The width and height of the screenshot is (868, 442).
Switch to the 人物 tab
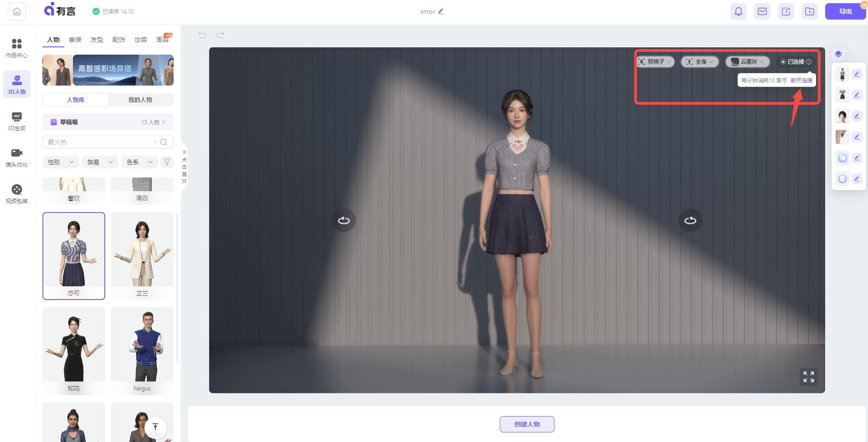point(53,40)
